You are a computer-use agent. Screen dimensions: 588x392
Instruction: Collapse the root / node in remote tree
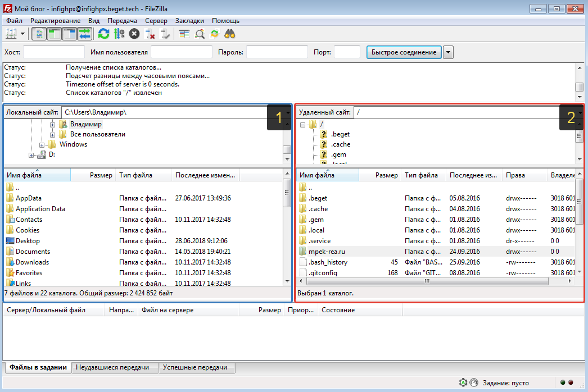(302, 125)
